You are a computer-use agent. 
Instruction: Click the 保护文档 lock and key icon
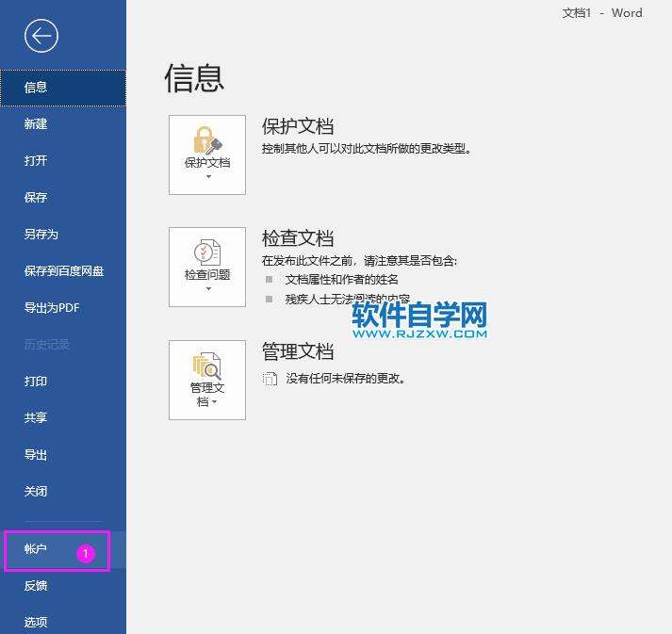click(x=207, y=140)
